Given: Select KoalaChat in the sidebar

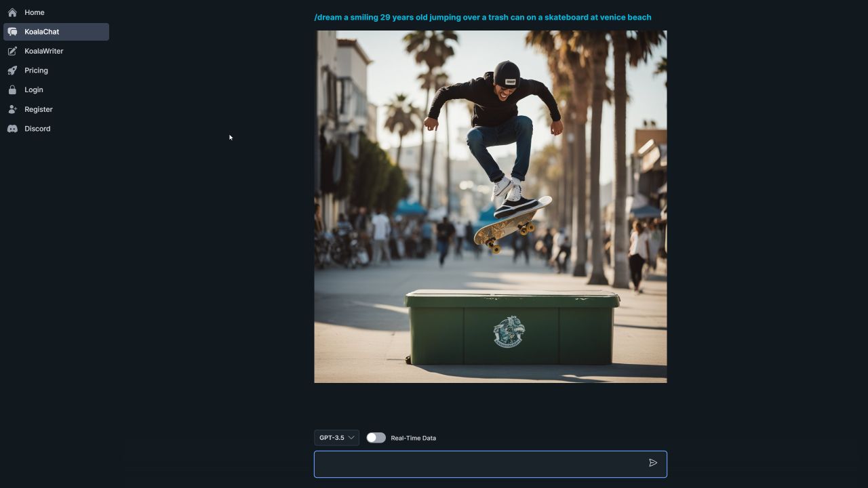Looking at the screenshot, I should (56, 32).
